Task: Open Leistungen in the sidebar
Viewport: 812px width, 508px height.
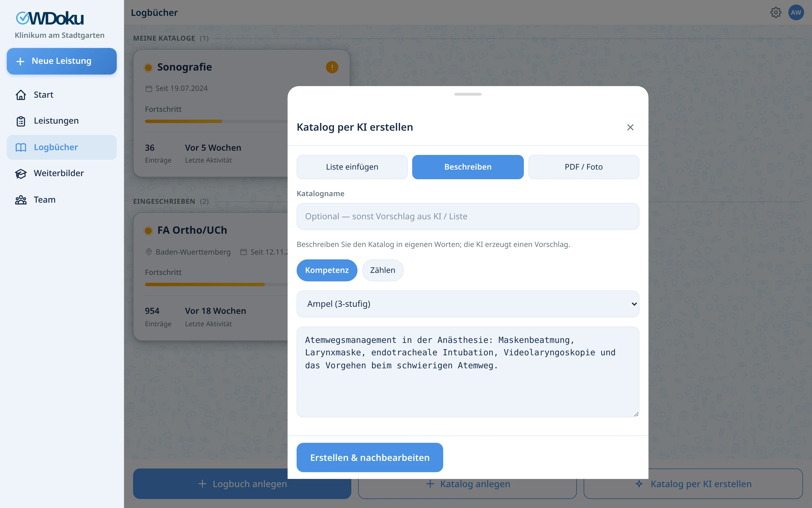Action: [62, 121]
